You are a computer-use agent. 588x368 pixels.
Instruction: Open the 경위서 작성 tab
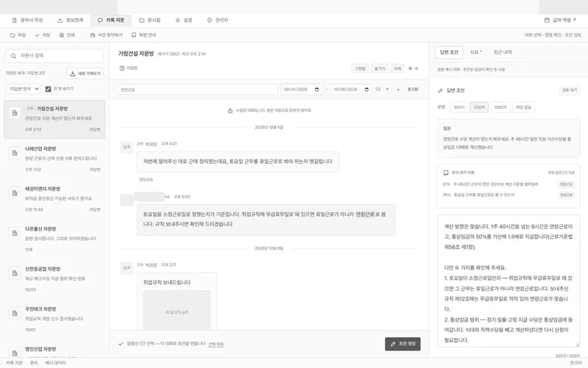(x=27, y=21)
